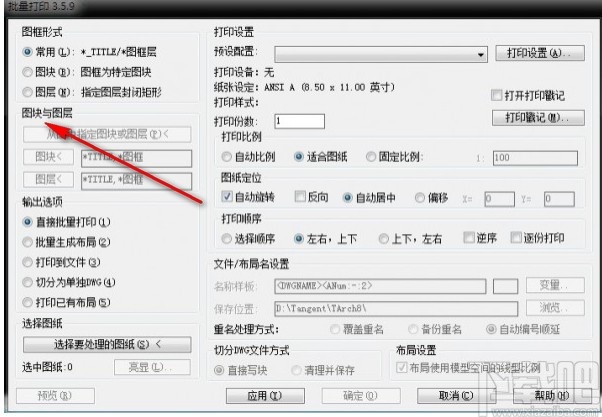Click the 图层< button
Image resolution: width=602 pixels, height=417 pixels.
[48, 179]
